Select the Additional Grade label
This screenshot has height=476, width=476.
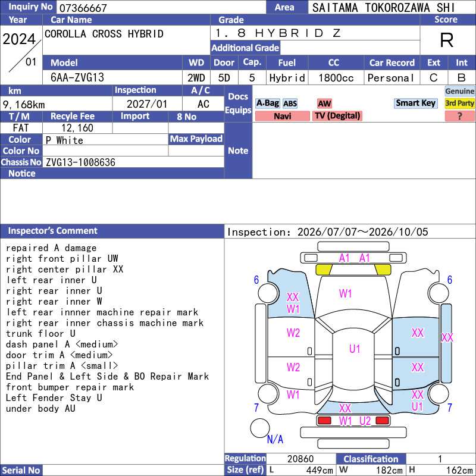[x=245, y=48]
